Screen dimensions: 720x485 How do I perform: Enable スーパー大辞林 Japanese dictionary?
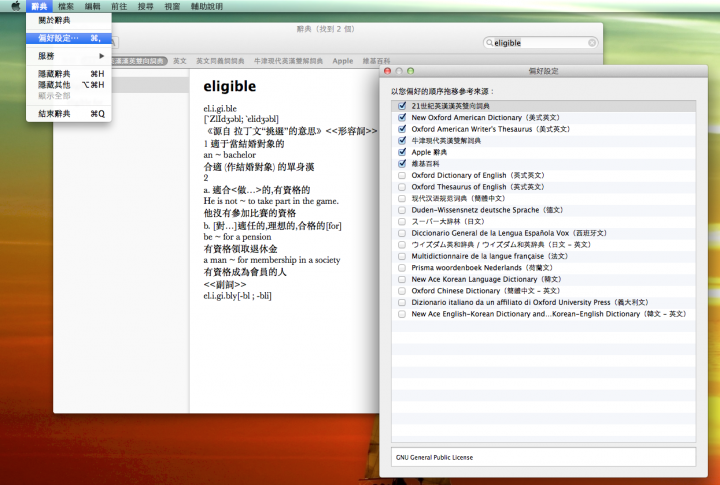402,221
